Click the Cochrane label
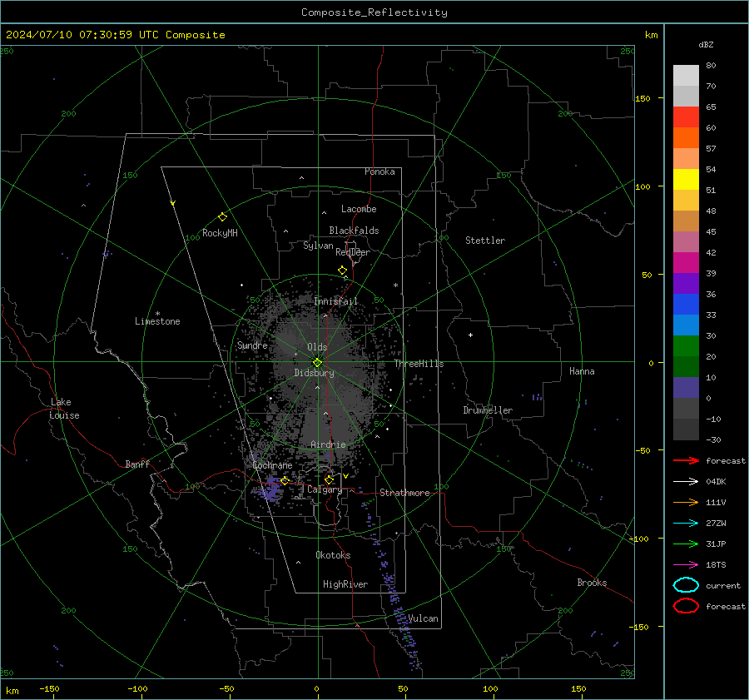This screenshot has height=700, width=749. click(272, 465)
